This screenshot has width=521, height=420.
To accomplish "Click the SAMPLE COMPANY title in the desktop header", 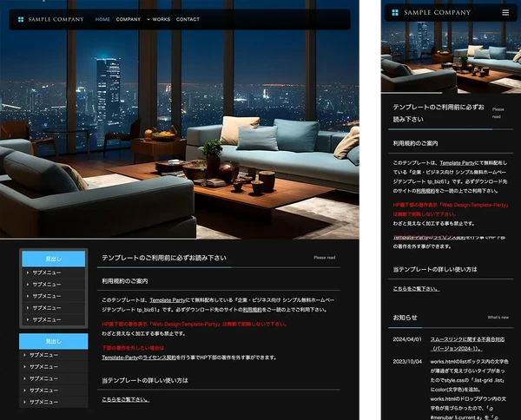I will tap(56, 19).
